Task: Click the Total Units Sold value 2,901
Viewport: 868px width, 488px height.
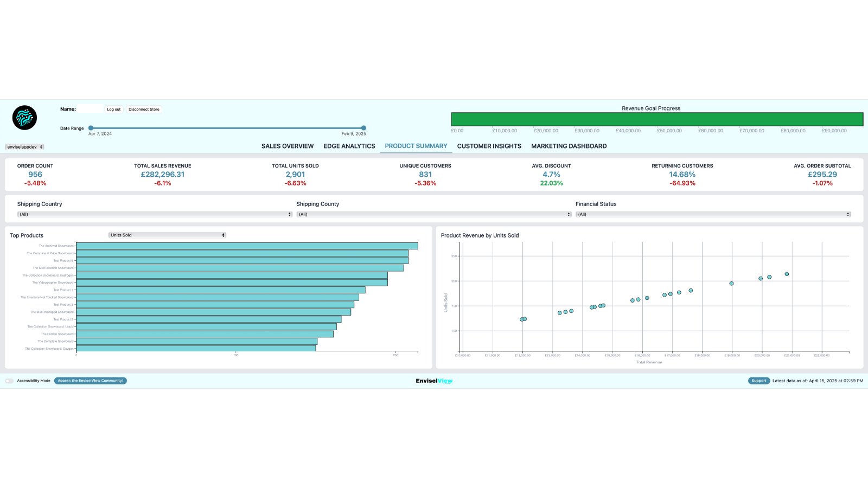Action: (295, 174)
